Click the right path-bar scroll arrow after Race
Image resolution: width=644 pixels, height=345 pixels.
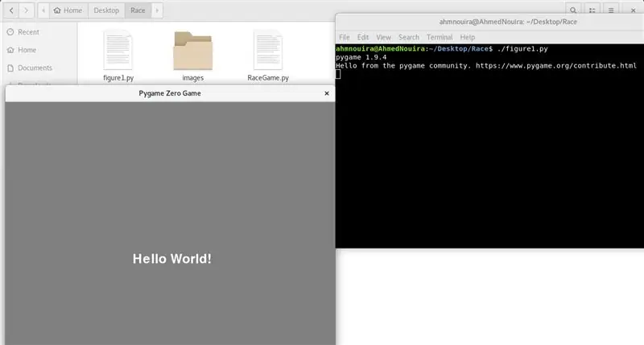tap(157, 10)
